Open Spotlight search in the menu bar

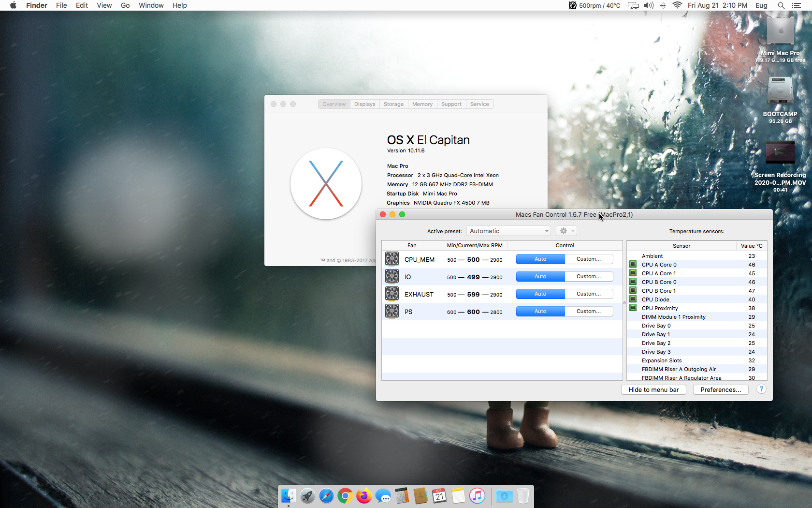pyautogui.click(x=781, y=5)
